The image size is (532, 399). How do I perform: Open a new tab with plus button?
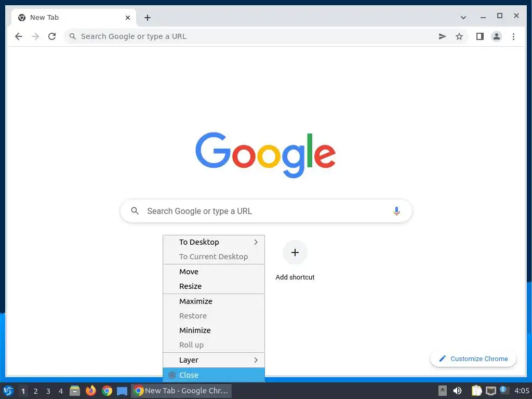pyautogui.click(x=147, y=18)
